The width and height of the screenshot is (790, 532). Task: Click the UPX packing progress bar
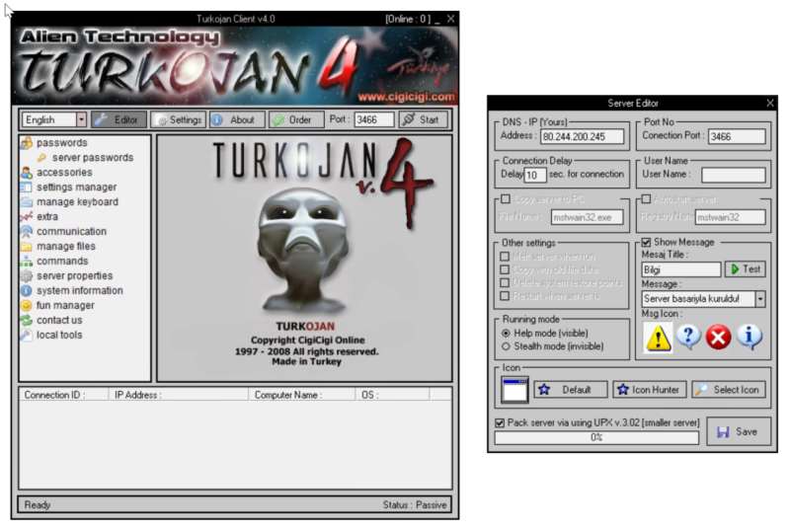(x=596, y=438)
